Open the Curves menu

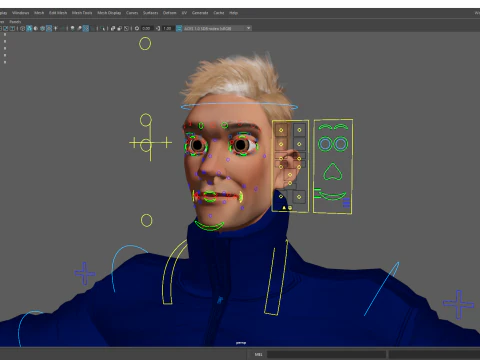pos(132,13)
